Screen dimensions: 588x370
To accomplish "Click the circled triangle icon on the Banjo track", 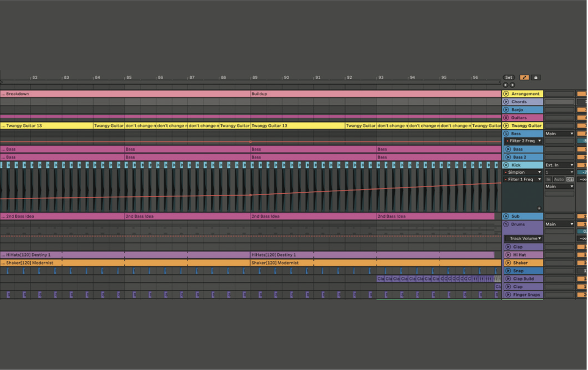I will (506, 110).
